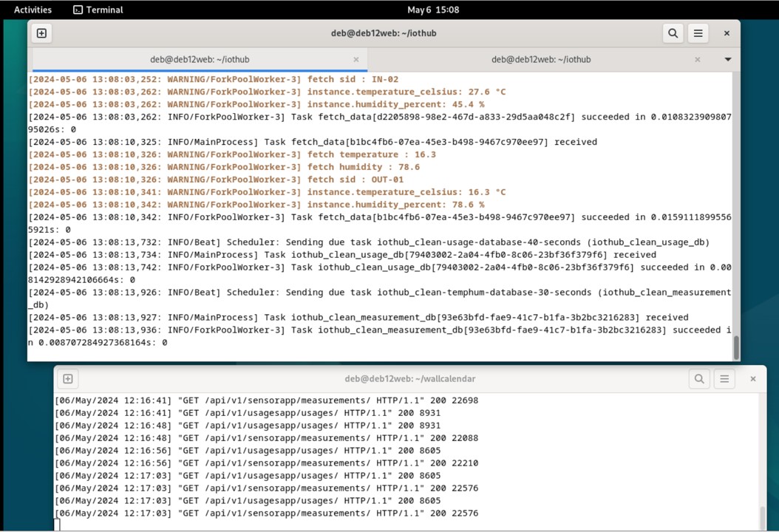Open the Terminal app menu in top bar

(98, 10)
